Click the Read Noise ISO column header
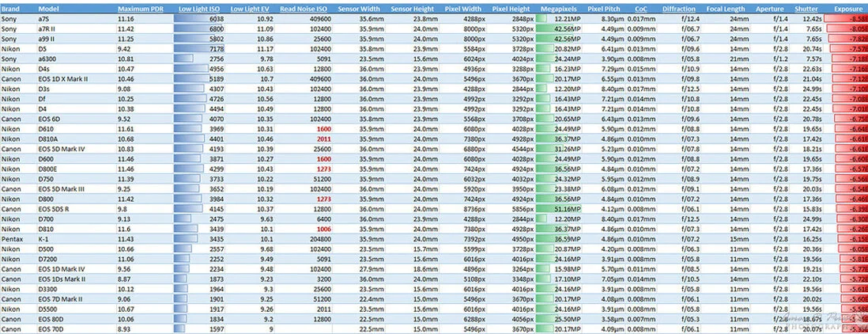The height and width of the screenshot is (334, 868). click(304, 9)
